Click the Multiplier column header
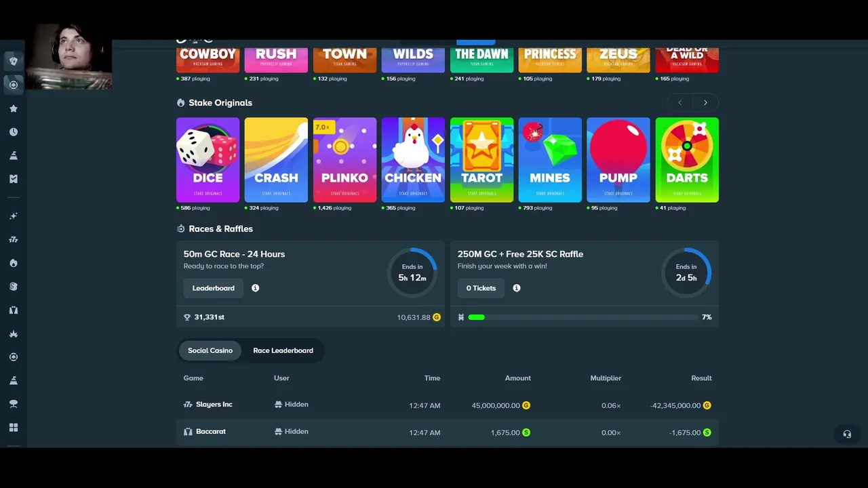 pos(606,378)
